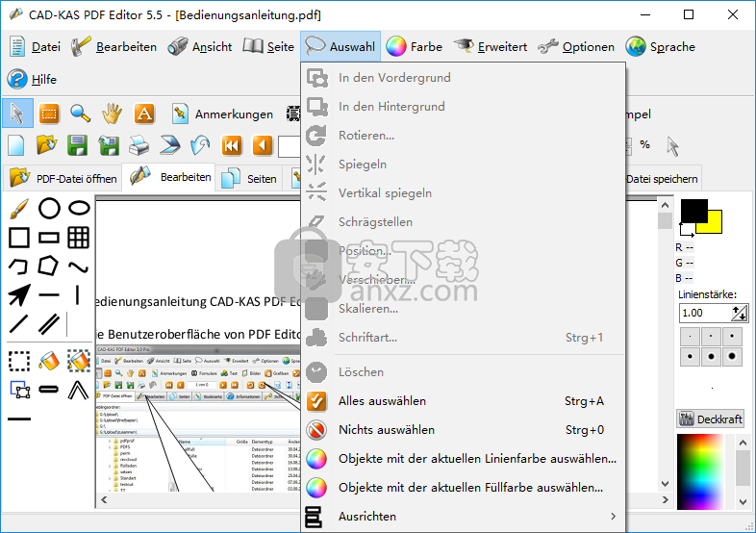Viewport: 756px width, 533px height.
Task: Choose the rectangular selection tool
Action: tap(49, 114)
